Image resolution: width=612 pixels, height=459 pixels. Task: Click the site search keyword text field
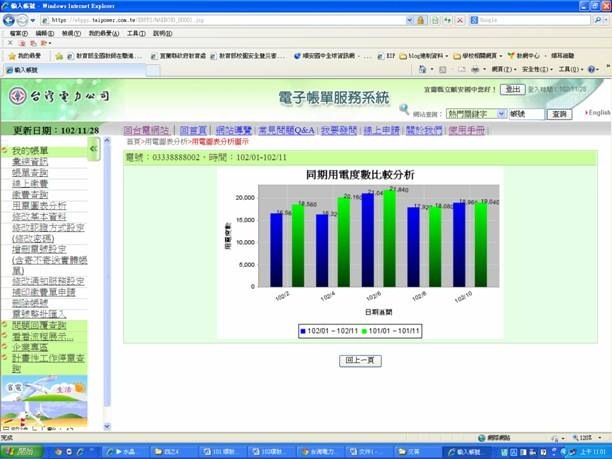click(526, 114)
